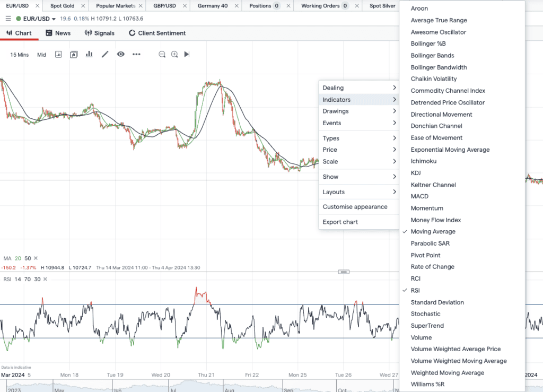Image resolution: width=543 pixels, height=392 pixels.
Task: Click the drawing pencil tool icon
Action: click(x=105, y=54)
